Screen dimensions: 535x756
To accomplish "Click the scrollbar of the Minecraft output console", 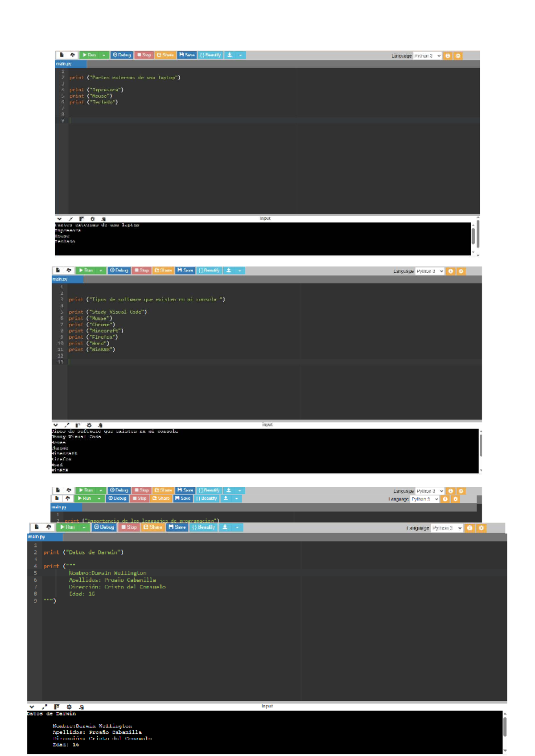I will 481,445.
